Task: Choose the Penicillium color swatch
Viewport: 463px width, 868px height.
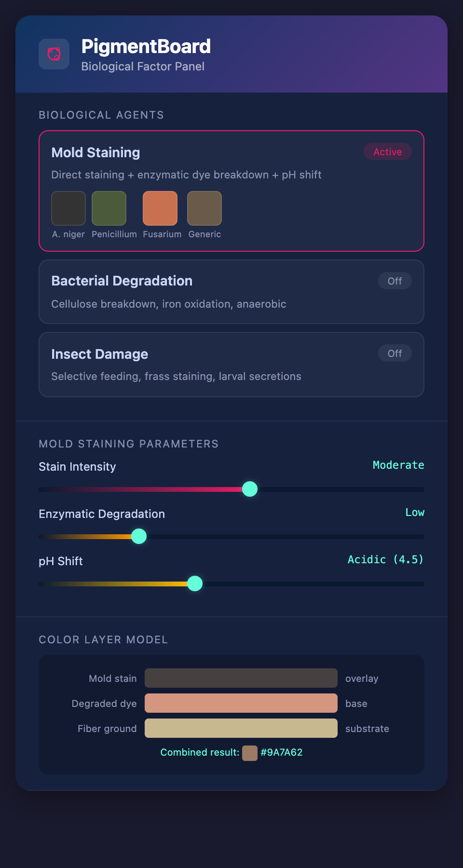Action: pyautogui.click(x=109, y=208)
